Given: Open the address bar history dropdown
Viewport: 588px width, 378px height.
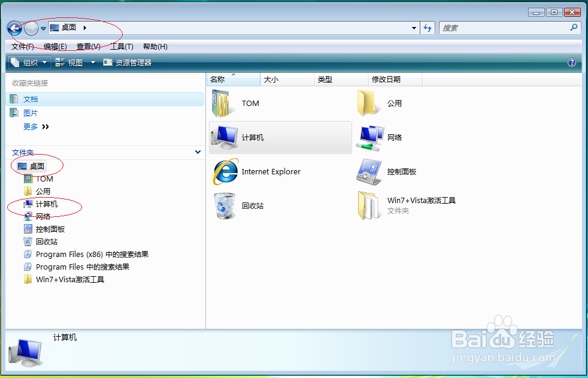Looking at the screenshot, I should click(x=414, y=28).
